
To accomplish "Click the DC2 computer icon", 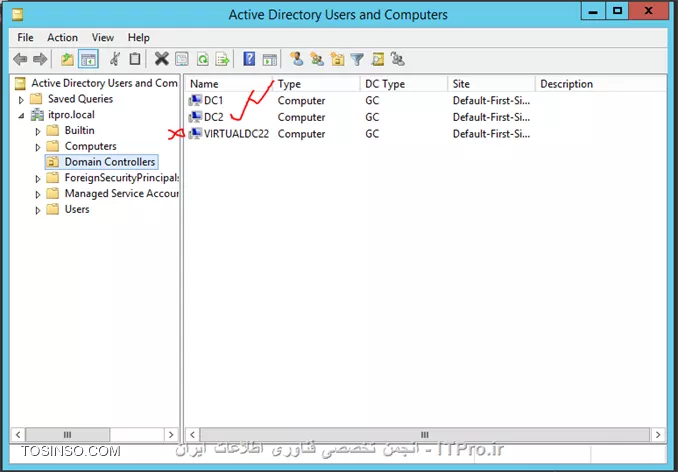I will (195, 117).
